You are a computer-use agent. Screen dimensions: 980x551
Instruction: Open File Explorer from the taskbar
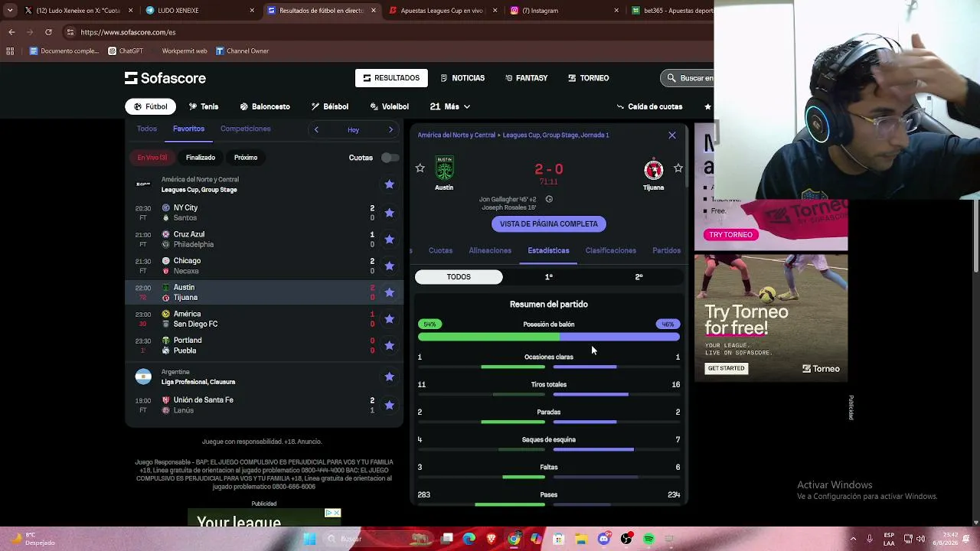tap(581, 539)
